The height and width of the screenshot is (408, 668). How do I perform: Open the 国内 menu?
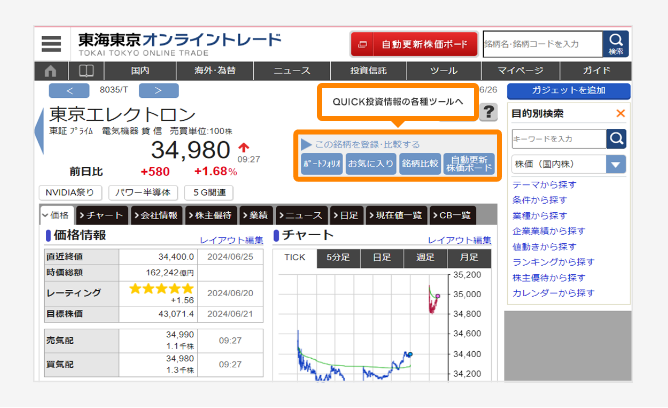pos(140,71)
